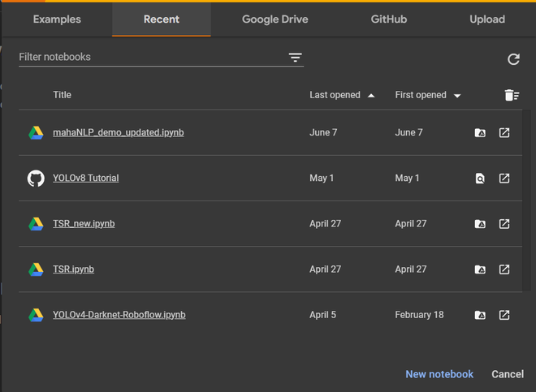Open TSR_new.ipynb in new tab icon

[504, 224]
